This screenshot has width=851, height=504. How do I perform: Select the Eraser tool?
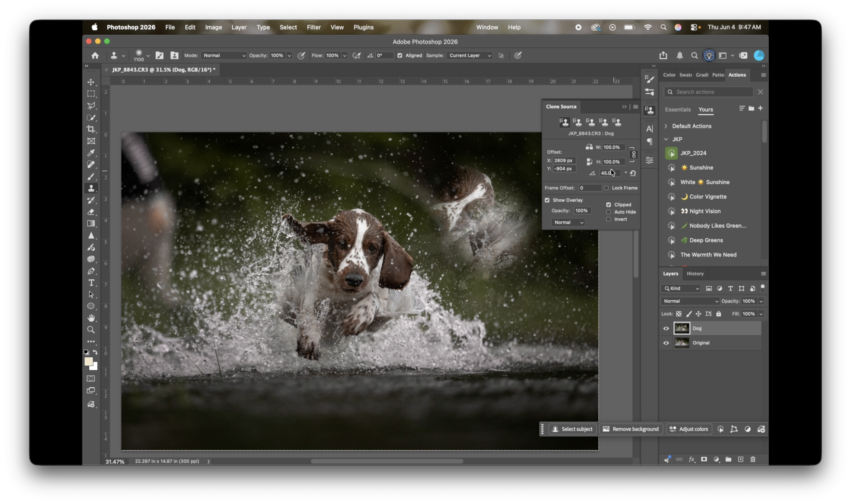(x=91, y=212)
